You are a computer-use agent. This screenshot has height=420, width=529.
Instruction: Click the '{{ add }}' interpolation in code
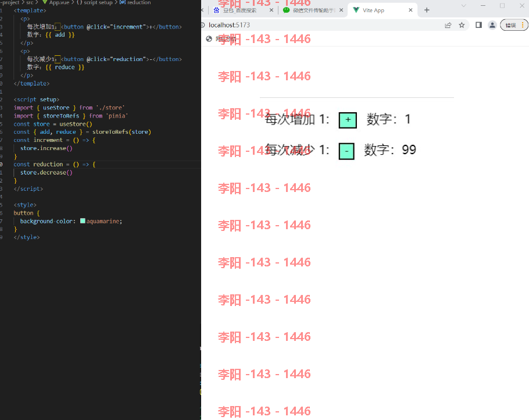click(60, 35)
